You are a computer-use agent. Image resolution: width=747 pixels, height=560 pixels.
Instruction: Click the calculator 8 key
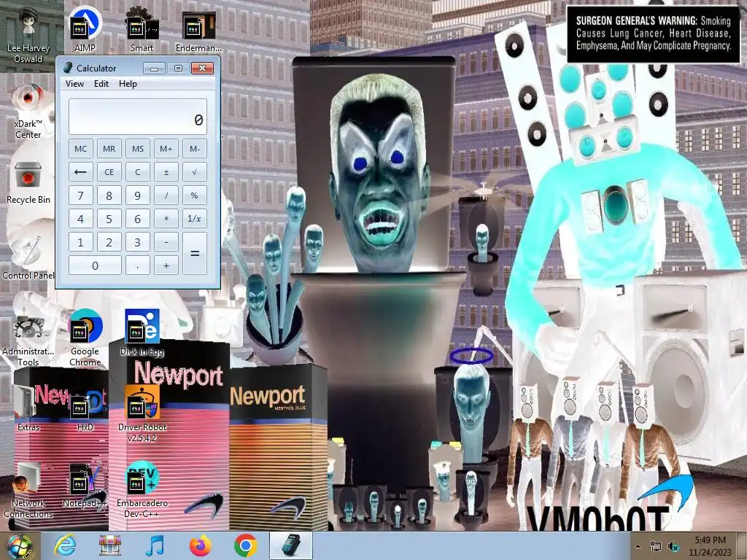[x=109, y=195]
